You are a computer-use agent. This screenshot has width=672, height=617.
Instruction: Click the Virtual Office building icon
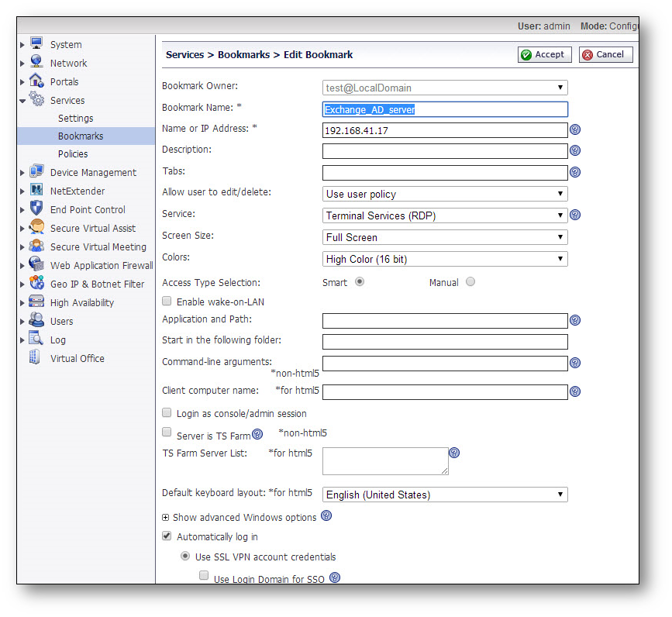point(35,358)
